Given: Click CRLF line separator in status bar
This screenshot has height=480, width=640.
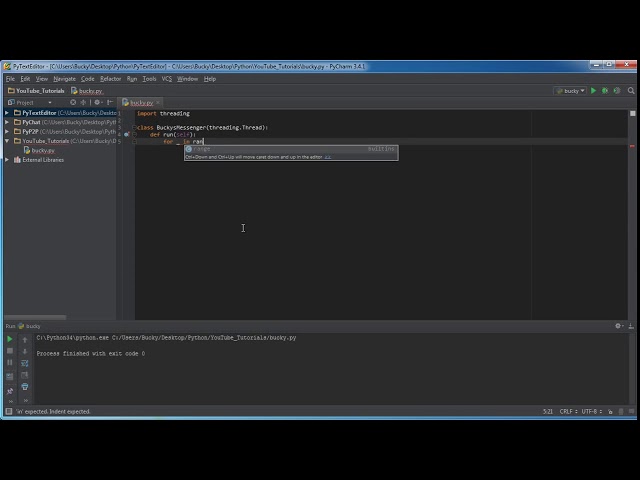Looking at the screenshot, I should (568, 411).
